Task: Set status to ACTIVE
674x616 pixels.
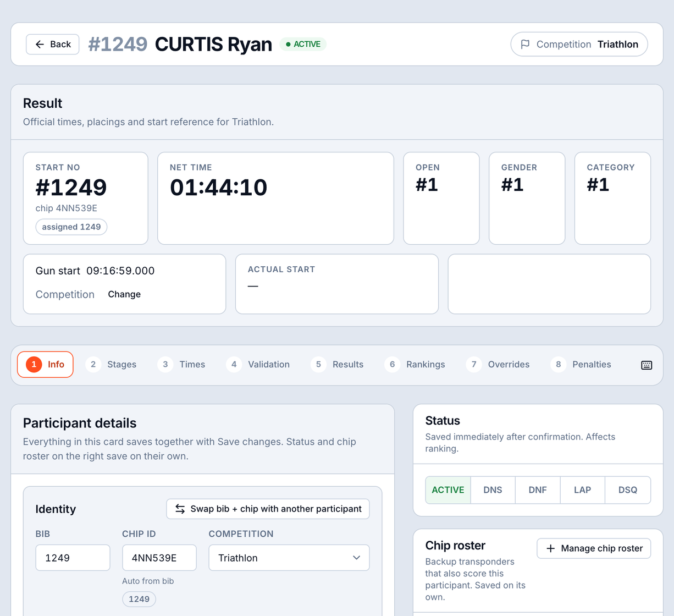Action: pyautogui.click(x=448, y=490)
